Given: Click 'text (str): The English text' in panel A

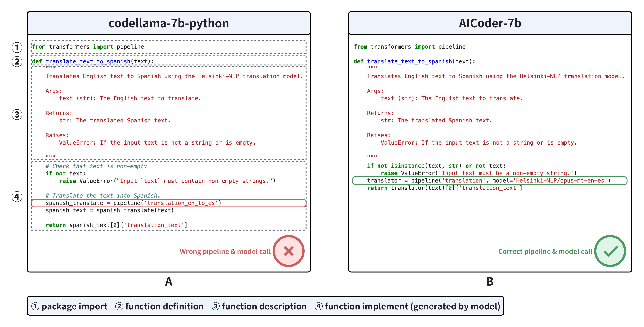Looking at the screenshot, I should click(x=130, y=98).
